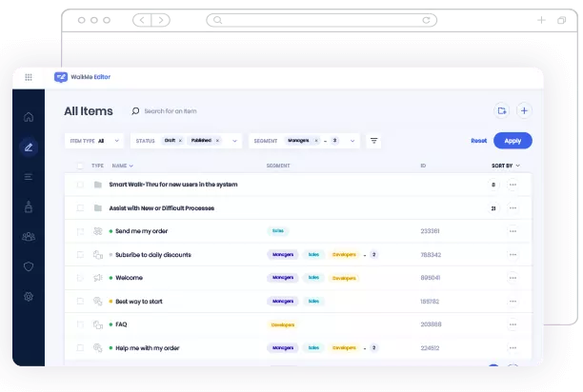This screenshot has height=392, width=583.
Task: Expand the Segment filter dropdown
Action: coord(352,141)
